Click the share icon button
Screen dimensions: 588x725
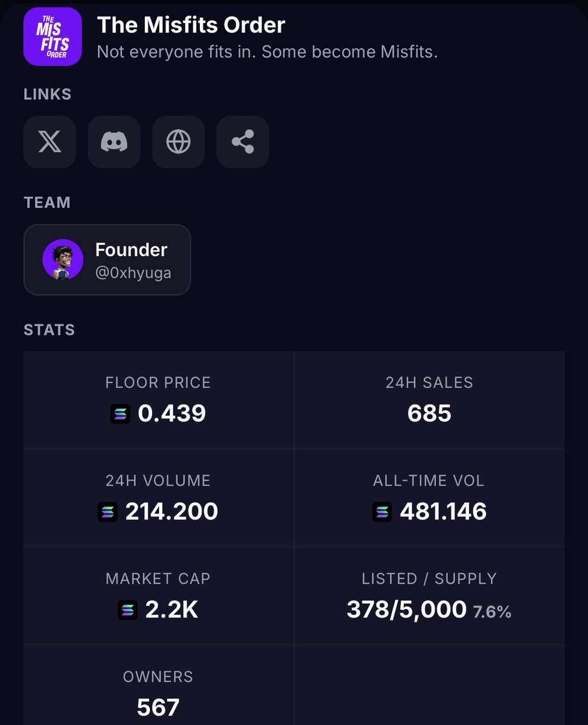[x=243, y=142]
